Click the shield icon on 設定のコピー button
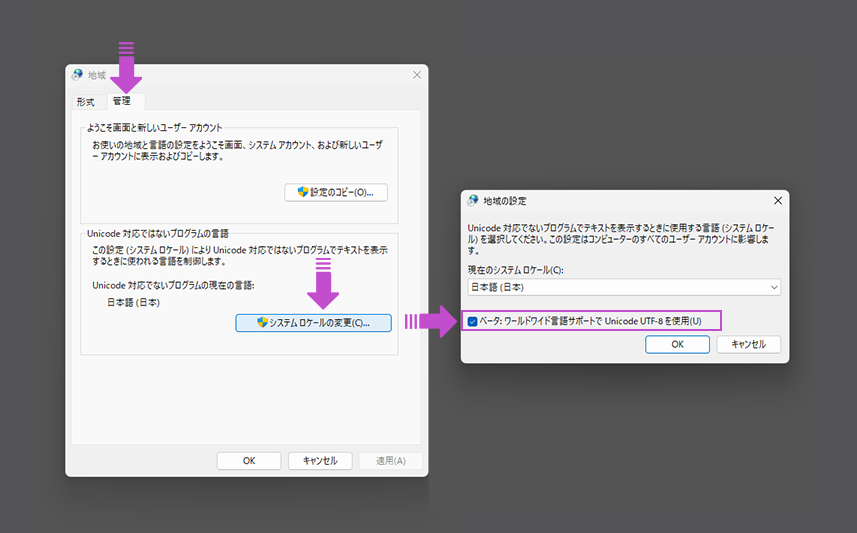Viewport: 857px width, 533px height. [x=303, y=192]
